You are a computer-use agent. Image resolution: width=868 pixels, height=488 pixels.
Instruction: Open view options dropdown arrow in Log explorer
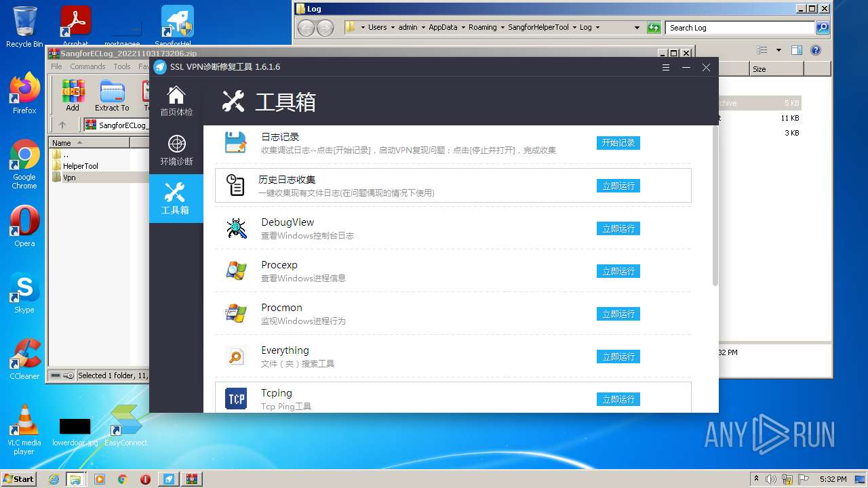point(778,50)
